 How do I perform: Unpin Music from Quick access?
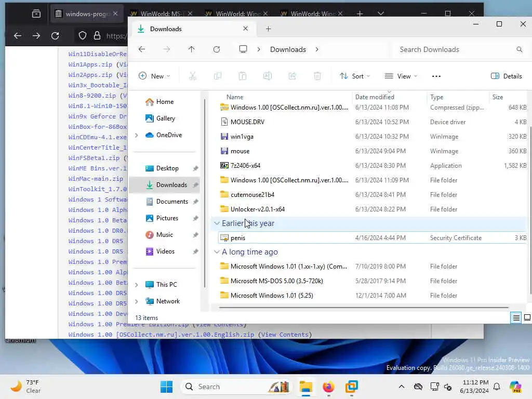[x=196, y=235]
